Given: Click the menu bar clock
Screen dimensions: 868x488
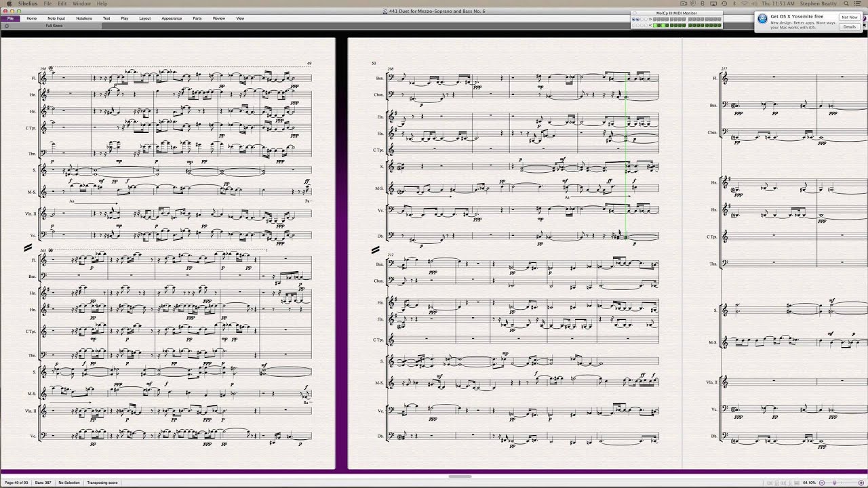Looking at the screenshot, I should point(778,3).
